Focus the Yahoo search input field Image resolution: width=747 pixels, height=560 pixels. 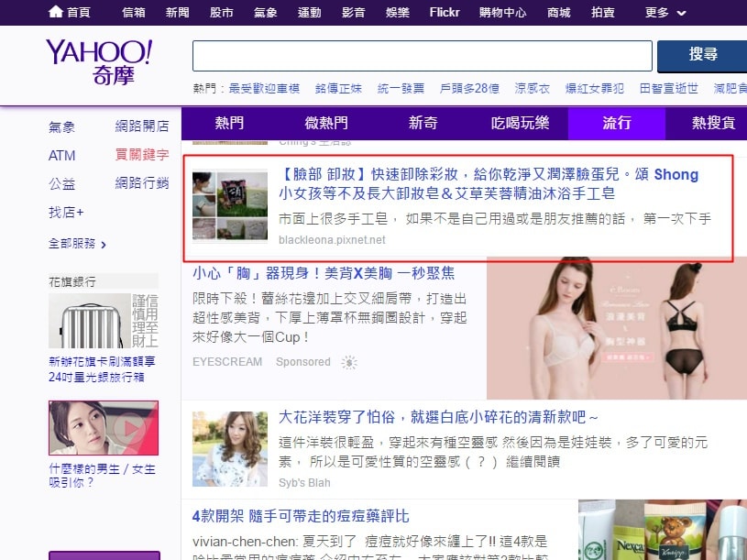(x=422, y=56)
